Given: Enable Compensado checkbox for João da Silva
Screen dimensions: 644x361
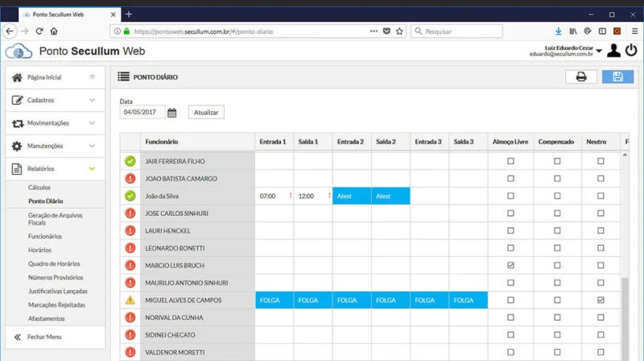Looking at the screenshot, I should pyautogui.click(x=557, y=196).
